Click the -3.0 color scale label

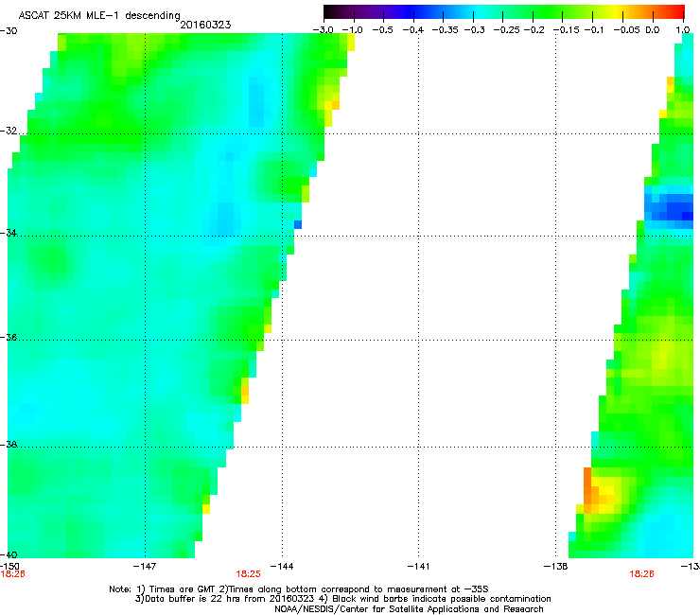click(x=323, y=30)
